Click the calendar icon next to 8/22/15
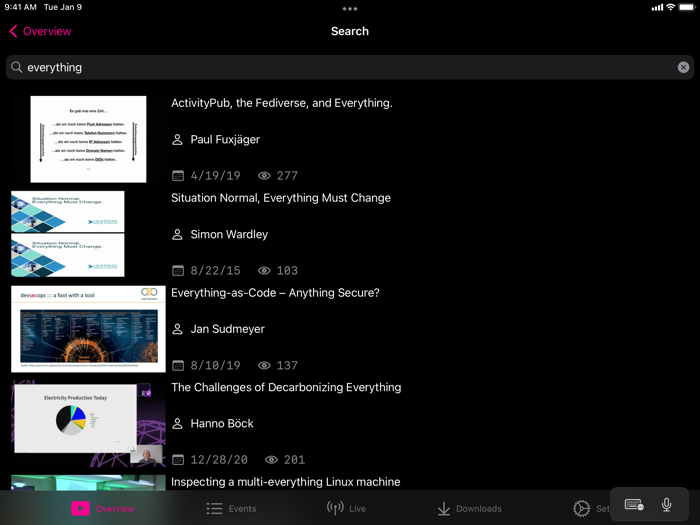Screen dimensions: 700x525 click(x=178, y=271)
